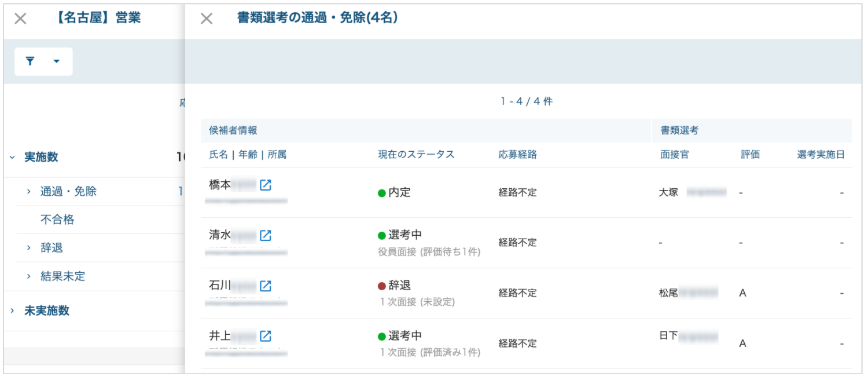Open the filter dropdown arrow
The image size is (868, 380).
(x=57, y=61)
